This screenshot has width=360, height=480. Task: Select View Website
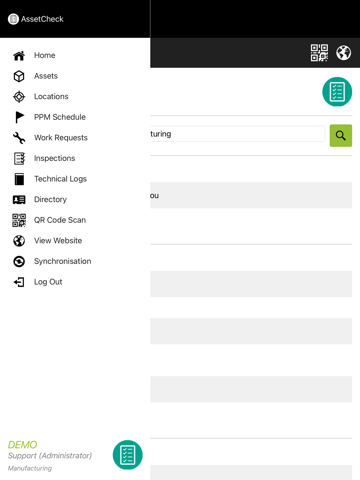[x=58, y=241]
